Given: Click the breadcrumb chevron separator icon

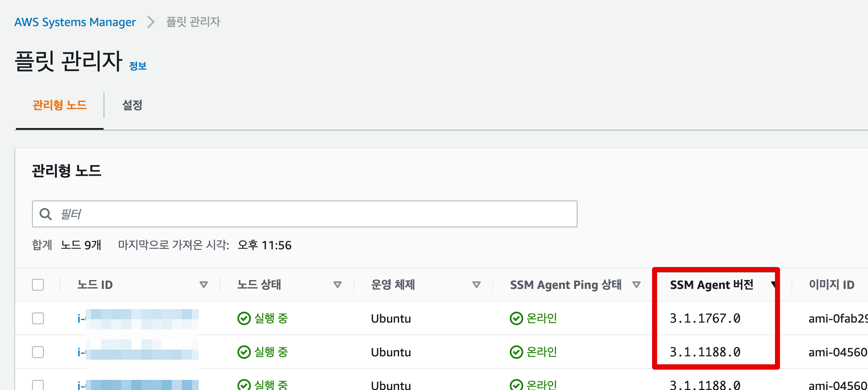Looking at the screenshot, I should (151, 22).
